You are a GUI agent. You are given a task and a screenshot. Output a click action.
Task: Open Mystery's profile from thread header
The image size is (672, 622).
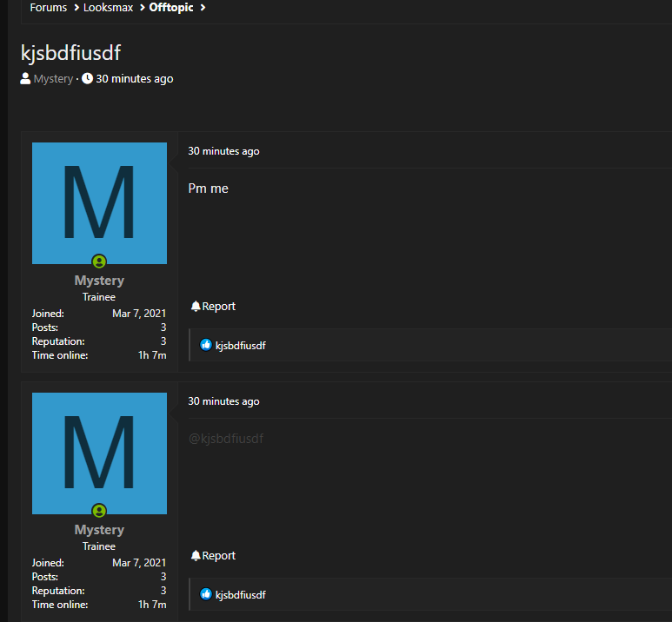point(54,79)
